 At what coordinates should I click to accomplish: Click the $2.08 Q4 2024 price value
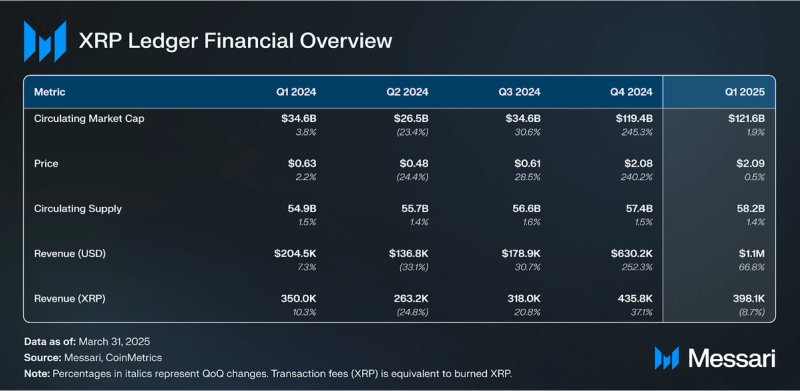coord(640,164)
